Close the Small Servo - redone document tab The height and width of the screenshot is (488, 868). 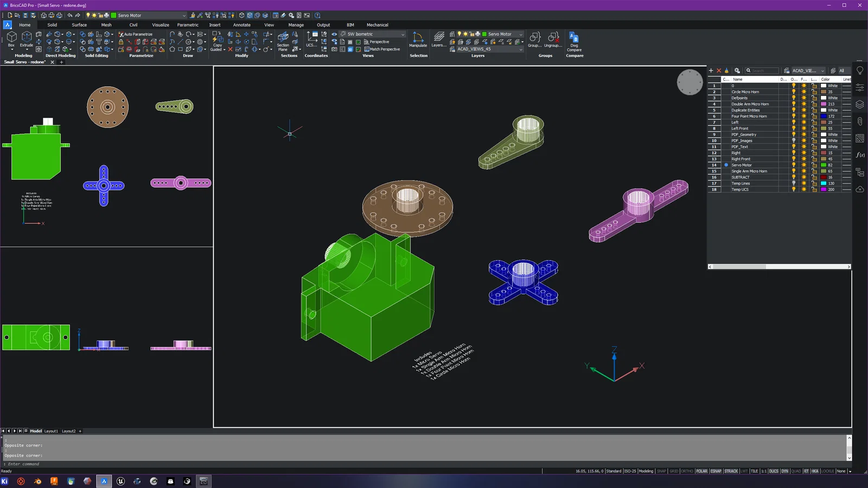(x=52, y=62)
